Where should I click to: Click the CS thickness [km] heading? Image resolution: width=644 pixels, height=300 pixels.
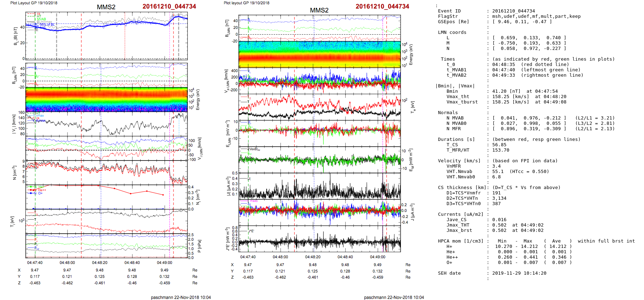point(462,188)
